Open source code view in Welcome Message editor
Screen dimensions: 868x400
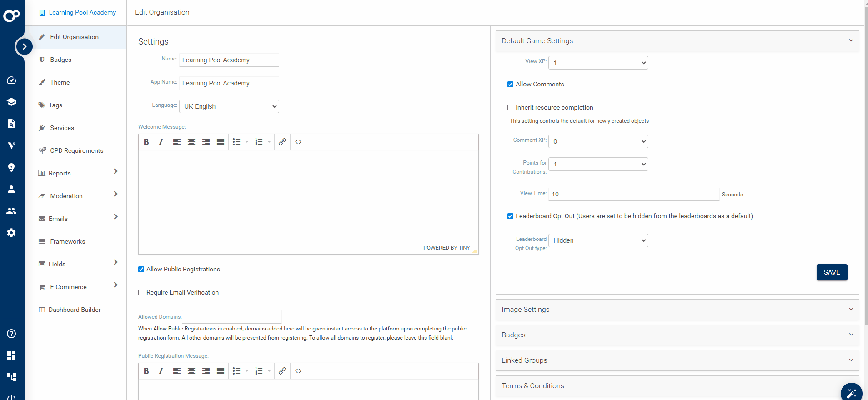point(298,142)
